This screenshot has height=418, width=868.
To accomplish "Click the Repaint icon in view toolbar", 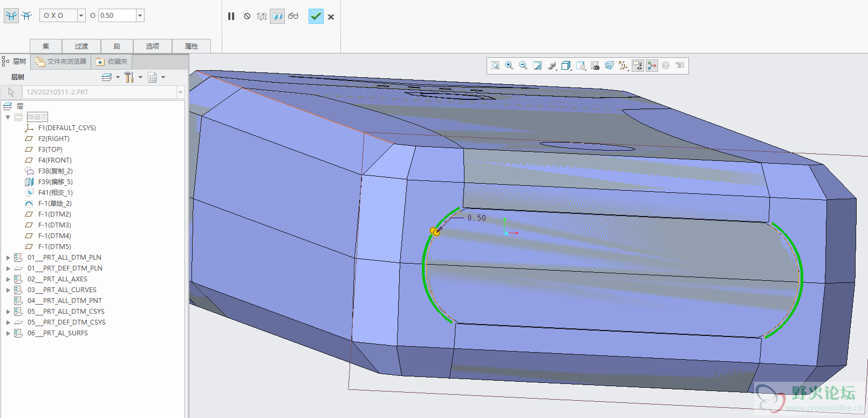I will 537,66.
